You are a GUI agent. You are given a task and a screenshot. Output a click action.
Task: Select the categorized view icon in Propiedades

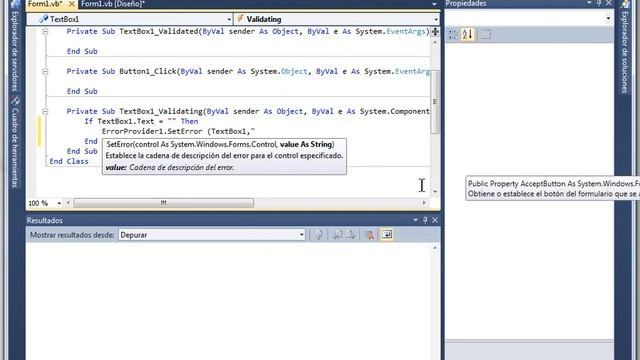point(453,35)
